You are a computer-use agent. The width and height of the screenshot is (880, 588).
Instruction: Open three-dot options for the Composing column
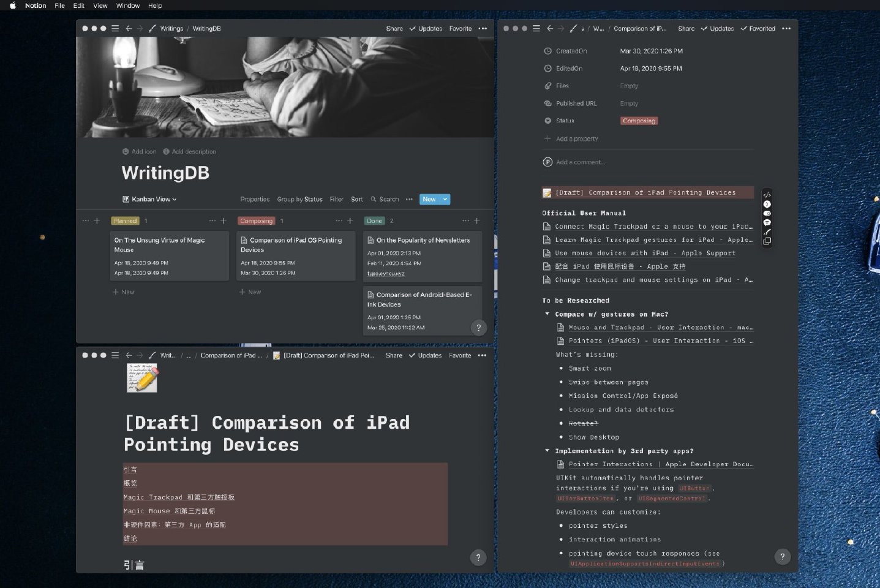click(x=339, y=221)
